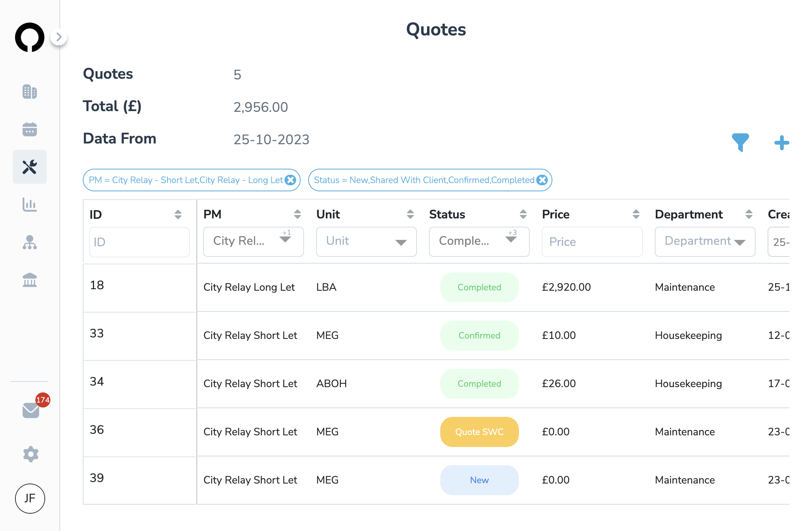Click the New status badge
This screenshot has height=531, width=812.
479,480
